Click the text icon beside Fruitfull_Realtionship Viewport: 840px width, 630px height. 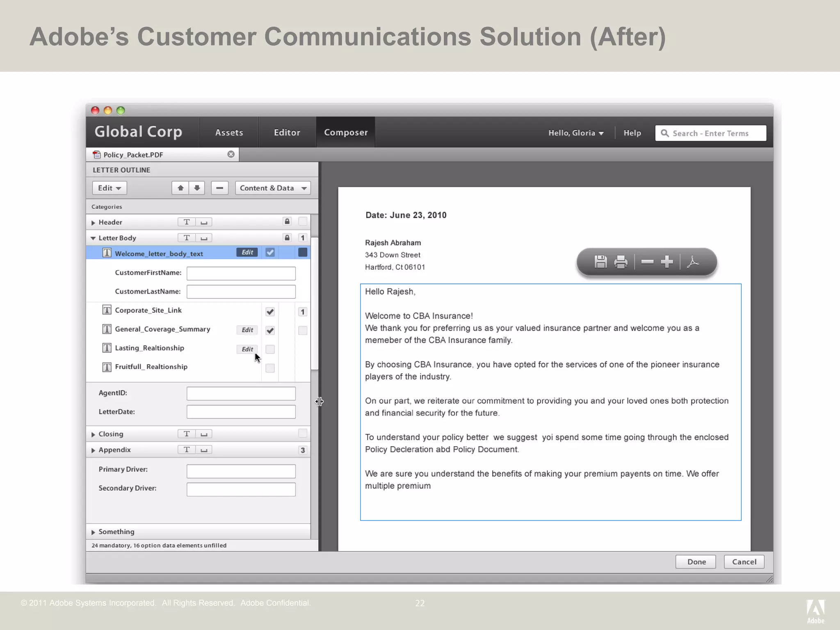[107, 367]
